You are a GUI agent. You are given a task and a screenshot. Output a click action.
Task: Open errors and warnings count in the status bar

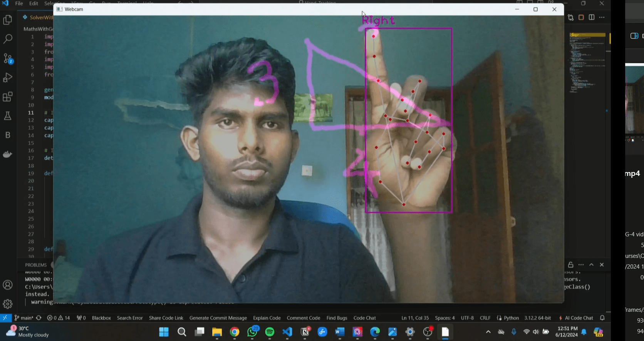point(59,318)
